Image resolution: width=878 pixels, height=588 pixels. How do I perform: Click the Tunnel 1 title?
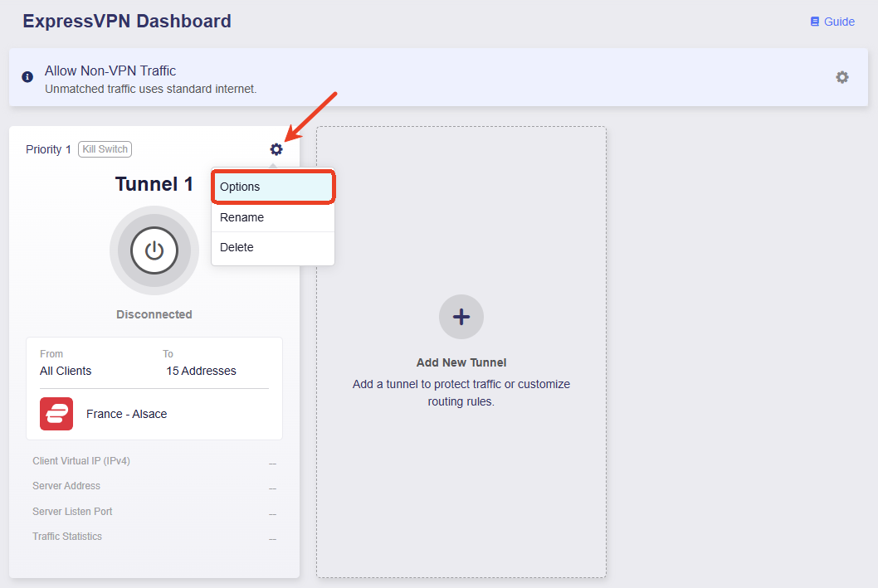point(154,184)
